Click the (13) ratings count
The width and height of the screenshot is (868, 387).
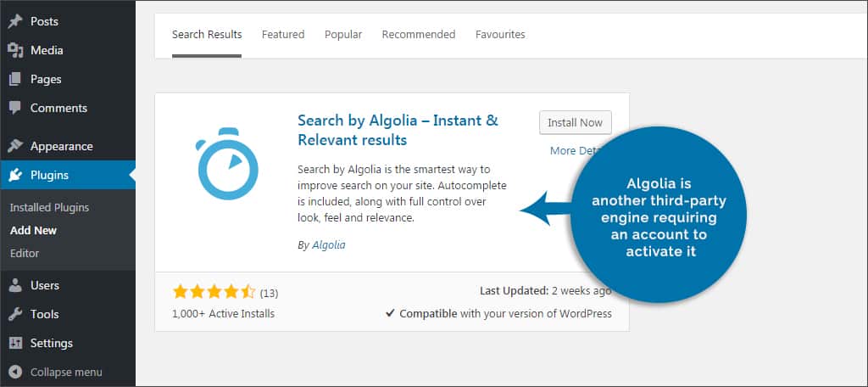click(x=269, y=293)
